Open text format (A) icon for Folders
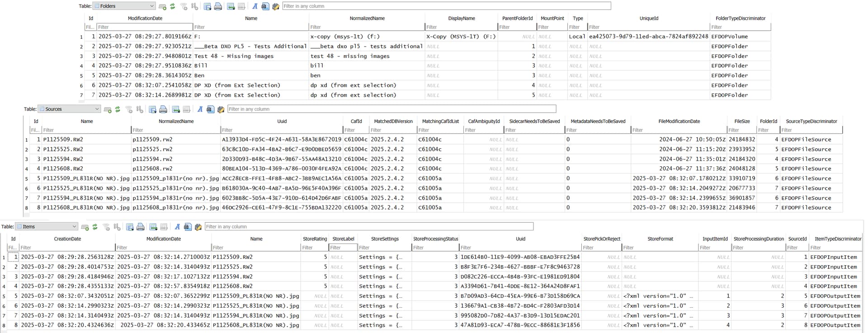Screen dimensions: 868x333 point(255,6)
